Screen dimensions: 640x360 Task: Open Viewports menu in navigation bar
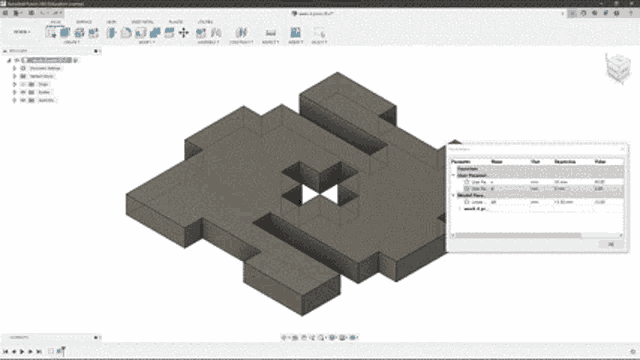pyautogui.click(x=353, y=338)
